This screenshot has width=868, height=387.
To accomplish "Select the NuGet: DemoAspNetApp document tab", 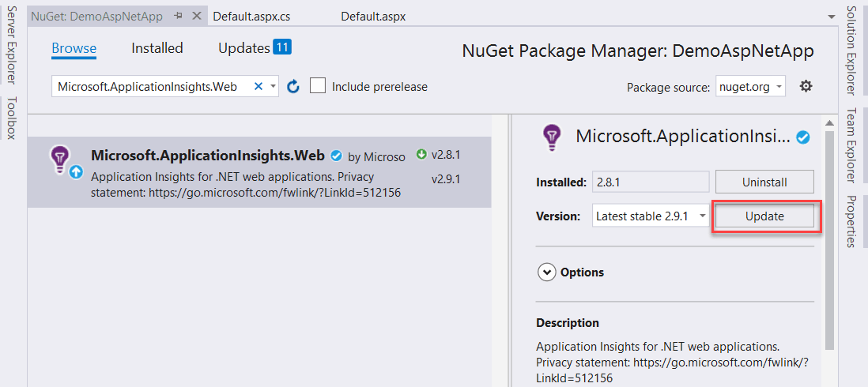I will [x=97, y=17].
